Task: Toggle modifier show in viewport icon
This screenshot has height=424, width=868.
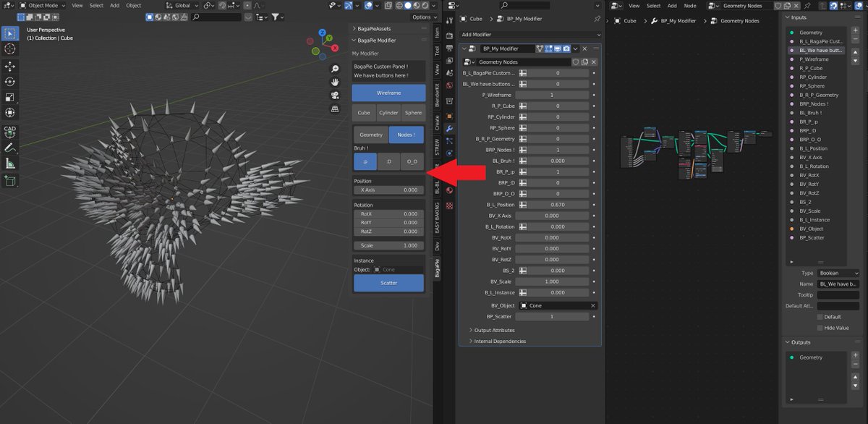Action: click(x=558, y=48)
